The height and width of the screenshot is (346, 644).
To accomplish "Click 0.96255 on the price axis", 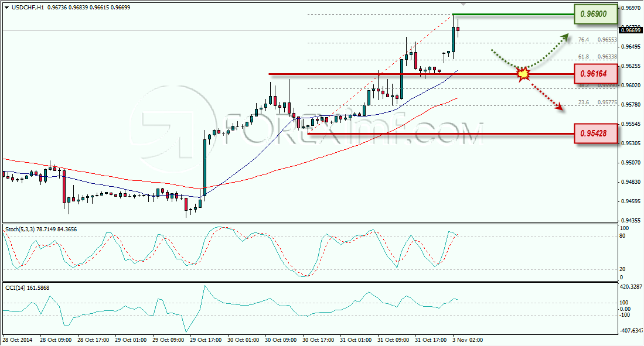I will tap(631, 66).
